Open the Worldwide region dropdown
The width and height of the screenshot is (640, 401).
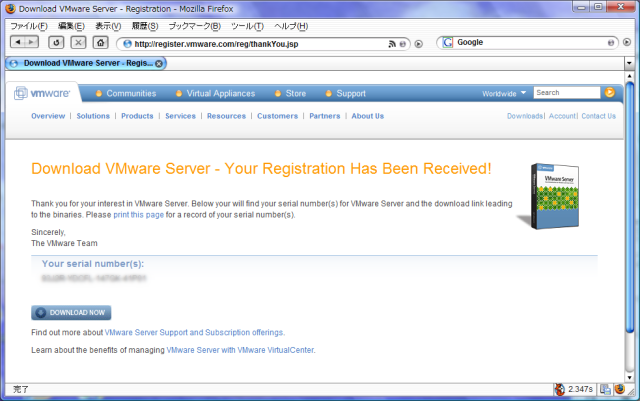[502, 94]
